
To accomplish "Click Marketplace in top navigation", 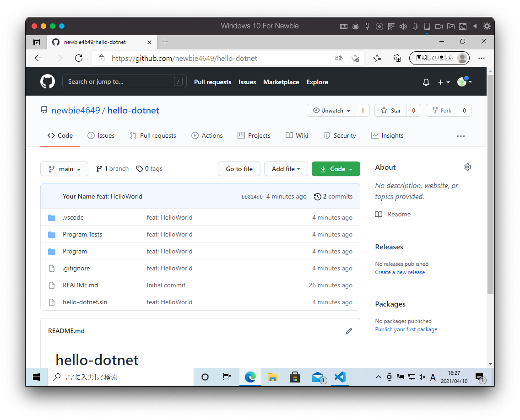I will [281, 82].
